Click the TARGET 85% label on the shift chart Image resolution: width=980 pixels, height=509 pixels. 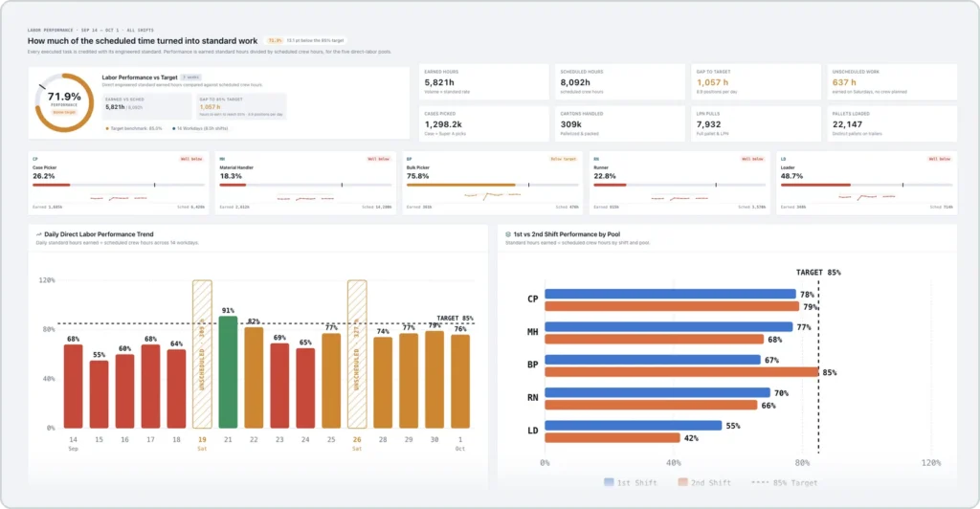tap(818, 273)
